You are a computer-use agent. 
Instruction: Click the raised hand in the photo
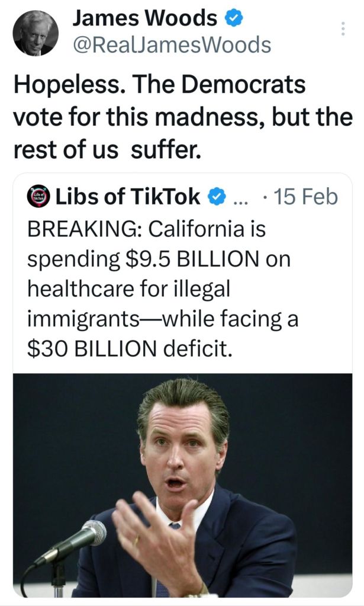coord(158,535)
